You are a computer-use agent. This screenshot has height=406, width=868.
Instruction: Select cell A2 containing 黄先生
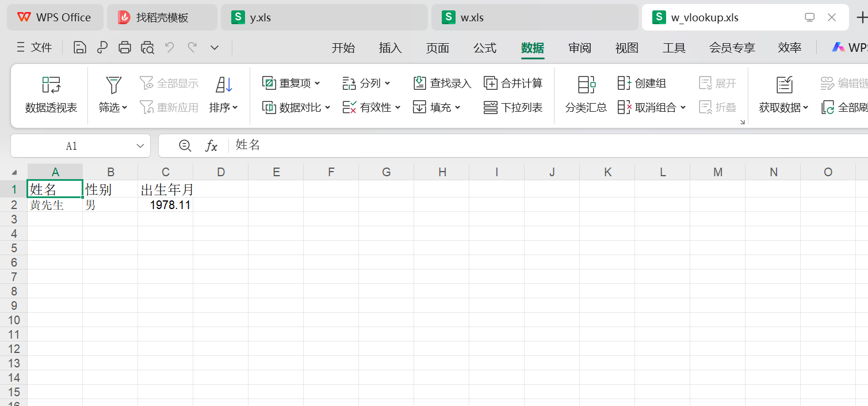[55, 204]
